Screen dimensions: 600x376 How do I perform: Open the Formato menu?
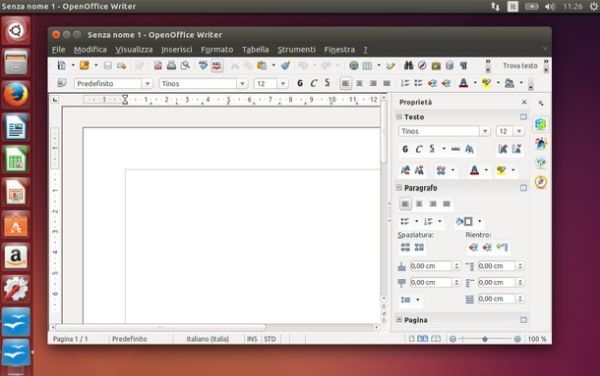click(x=217, y=50)
